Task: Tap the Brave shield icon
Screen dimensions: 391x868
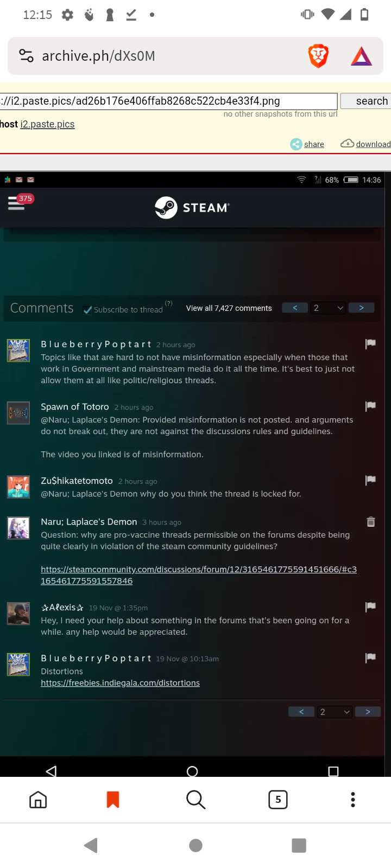Action: (x=318, y=56)
